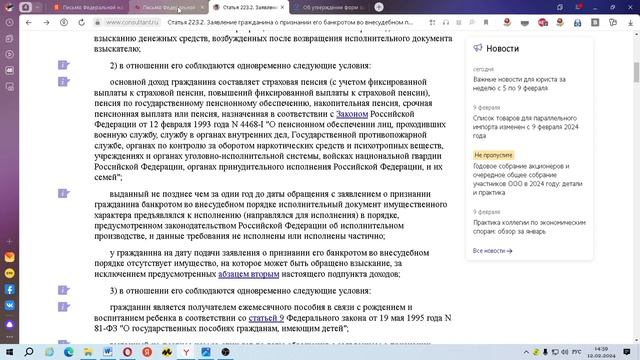Open the Windows notification center
This screenshot has height=360, width=640.
pos(627,352)
